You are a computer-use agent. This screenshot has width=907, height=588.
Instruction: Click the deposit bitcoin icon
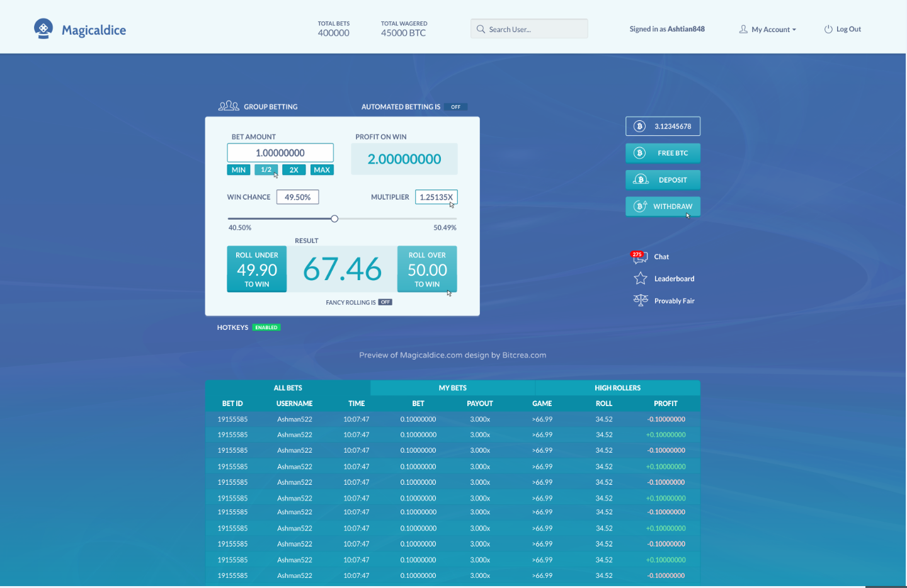(x=641, y=179)
